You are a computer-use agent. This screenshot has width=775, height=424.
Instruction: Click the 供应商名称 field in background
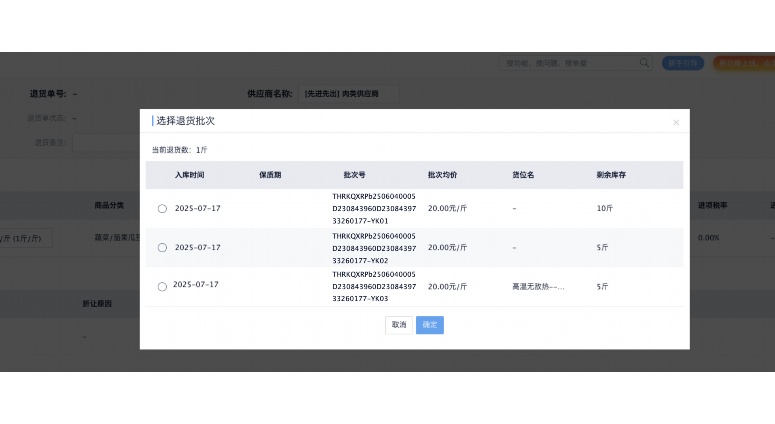(x=348, y=93)
